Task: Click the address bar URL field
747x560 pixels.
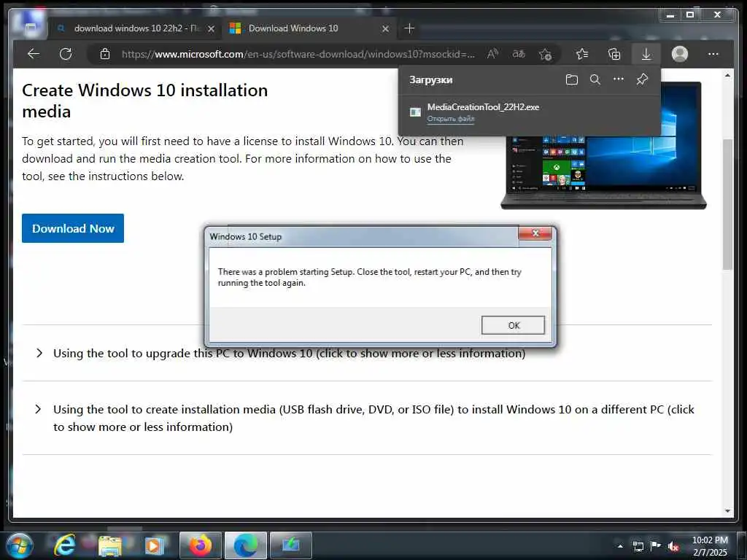Action: point(298,54)
